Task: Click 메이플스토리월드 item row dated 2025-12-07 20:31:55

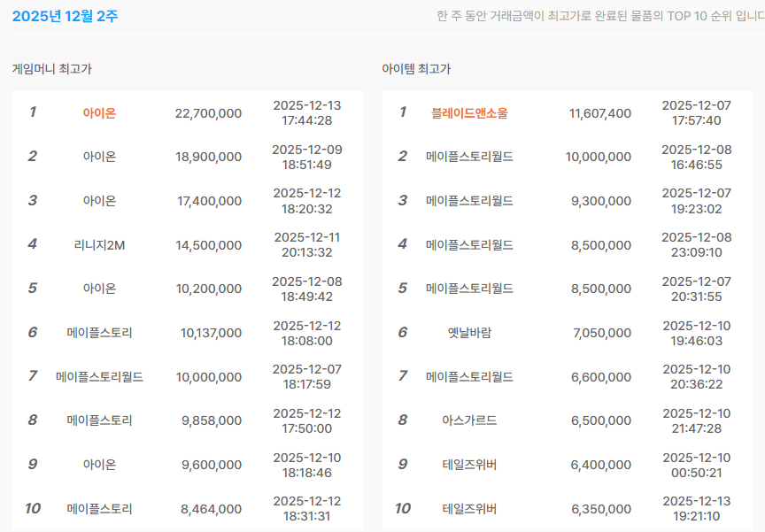Action: click(469, 289)
